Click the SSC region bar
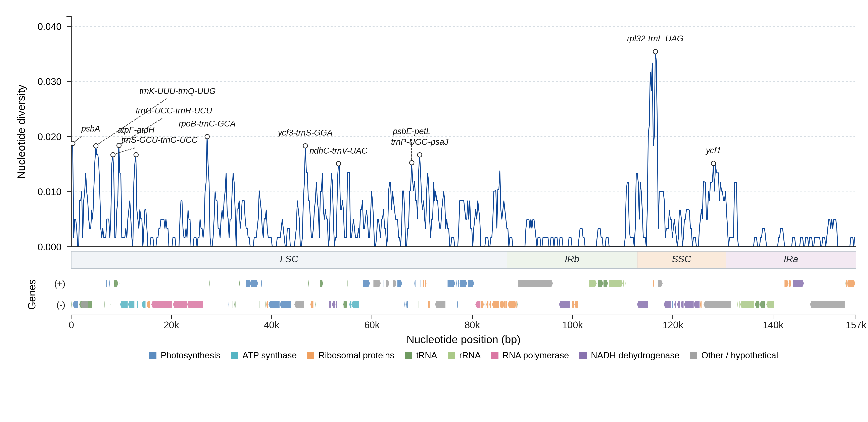Image resolution: width=868 pixels, height=422 pixels. [x=681, y=260]
